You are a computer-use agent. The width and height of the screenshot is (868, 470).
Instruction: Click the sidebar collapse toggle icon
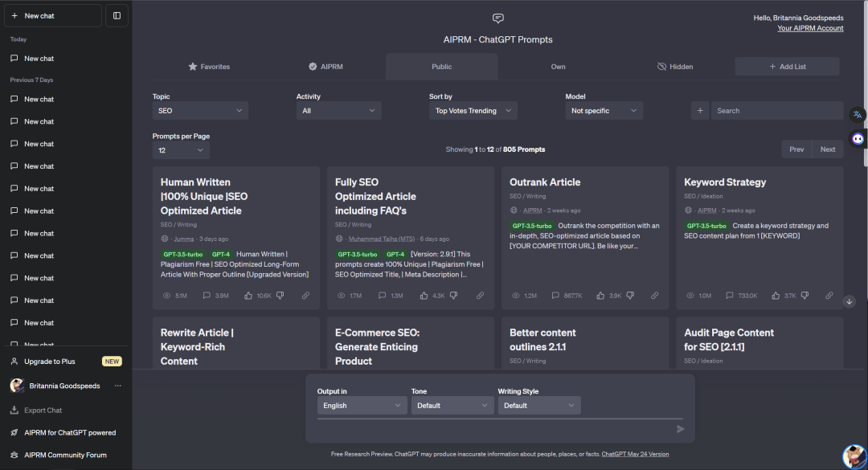(117, 15)
